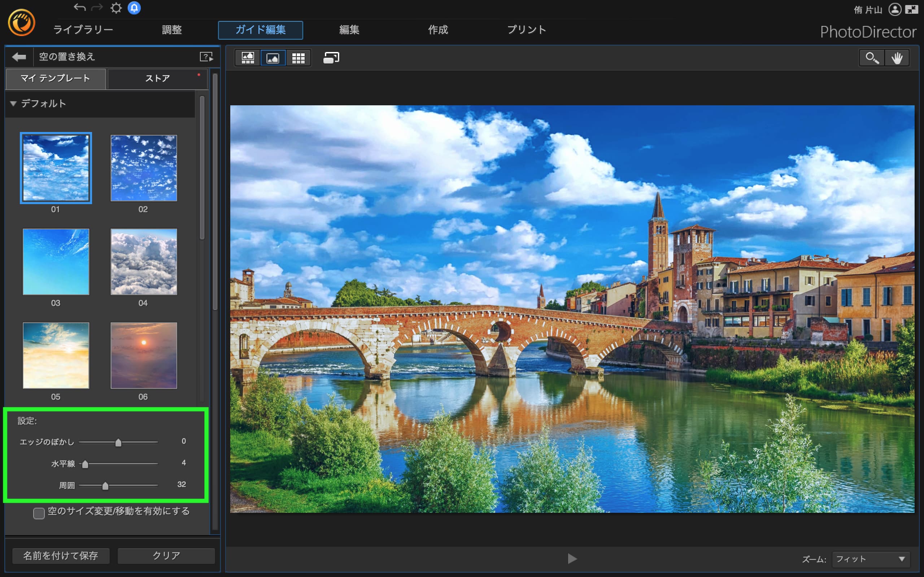Switch to the ストア tab
Image resolution: width=924 pixels, height=577 pixels.
click(157, 79)
